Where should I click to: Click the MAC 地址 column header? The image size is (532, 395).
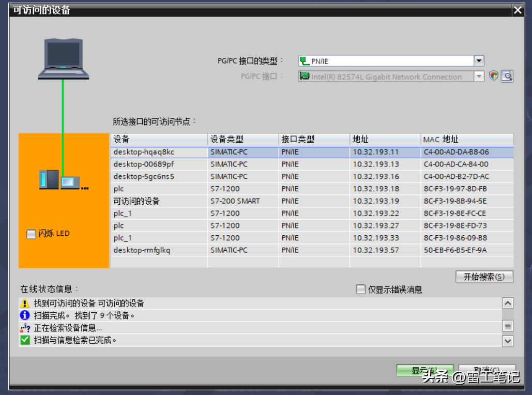point(466,140)
